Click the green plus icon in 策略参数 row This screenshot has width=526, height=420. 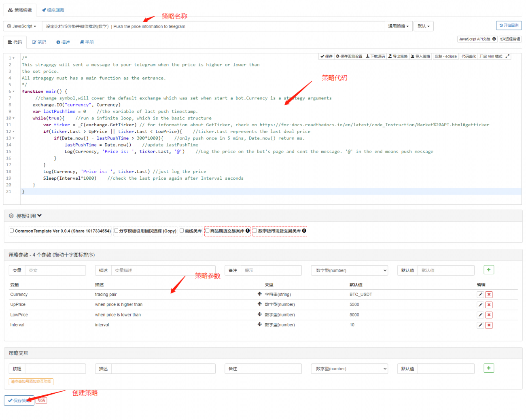tap(488, 270)
